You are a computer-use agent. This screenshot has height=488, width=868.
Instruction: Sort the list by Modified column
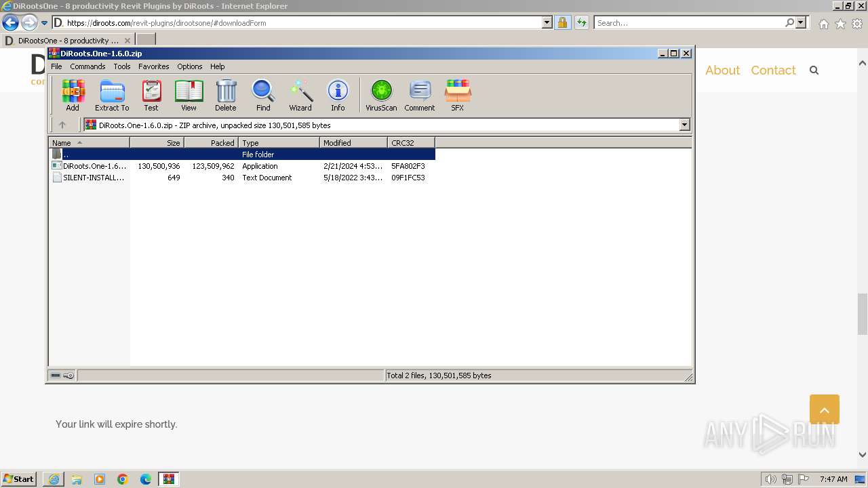point(353,142)
